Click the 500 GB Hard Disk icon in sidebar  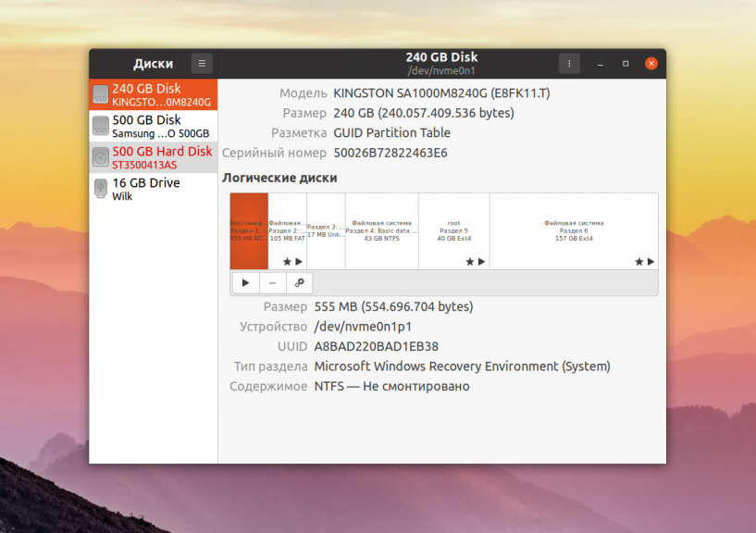click(x=101, y=157)
